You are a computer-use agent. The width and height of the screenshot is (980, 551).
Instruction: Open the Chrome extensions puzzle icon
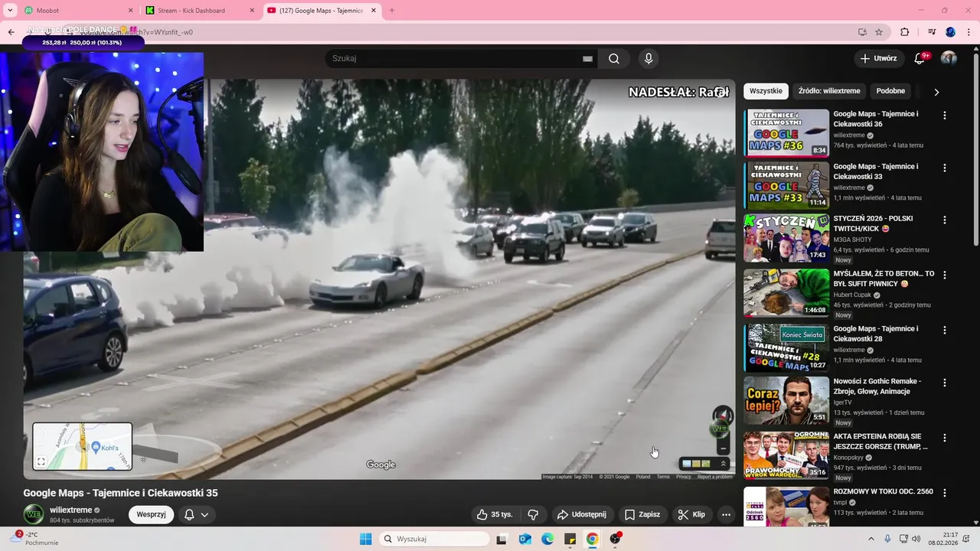pyautogui.click(x=904, y=32)
